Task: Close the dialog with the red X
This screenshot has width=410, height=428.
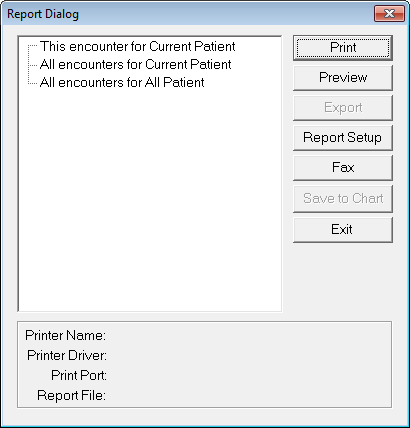Action: (x=389, y=14)
